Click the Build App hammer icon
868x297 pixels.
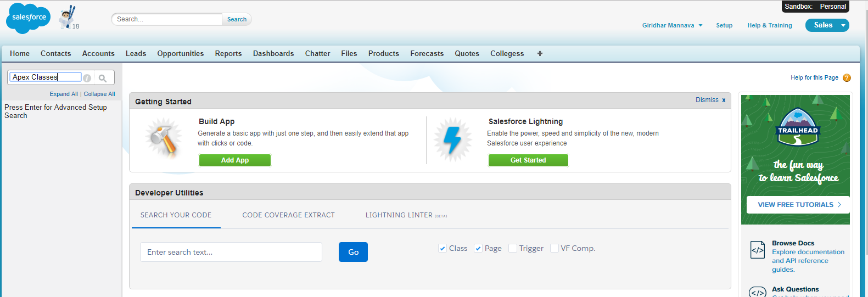[164, 139]
